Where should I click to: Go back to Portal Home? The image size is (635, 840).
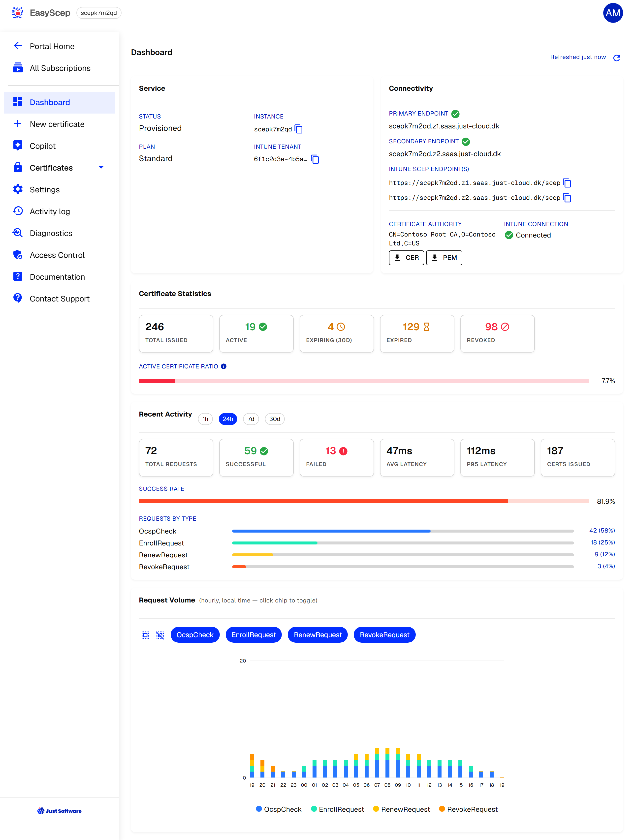pos(59,46)
